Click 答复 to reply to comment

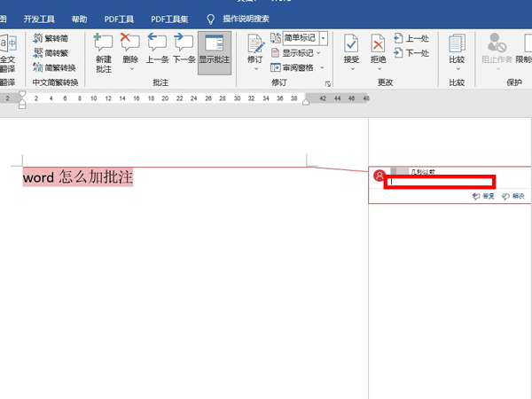tap(484, 197)
